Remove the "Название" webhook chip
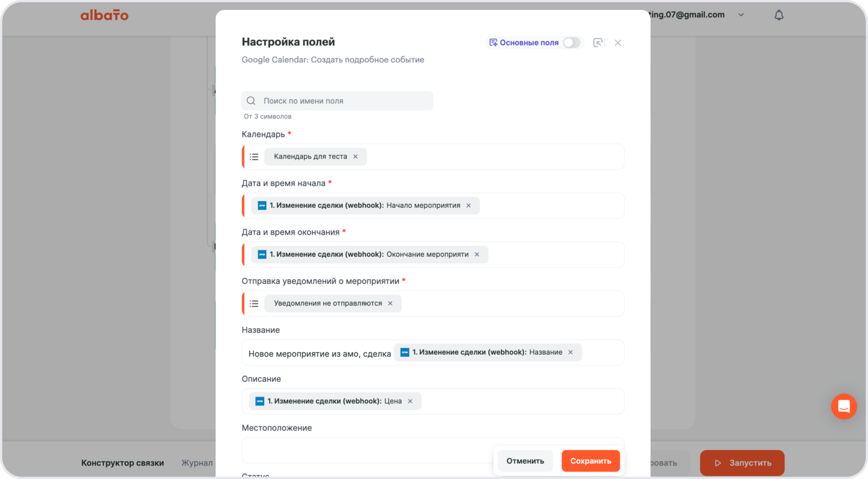868x479 pixels. coord(571,353)
